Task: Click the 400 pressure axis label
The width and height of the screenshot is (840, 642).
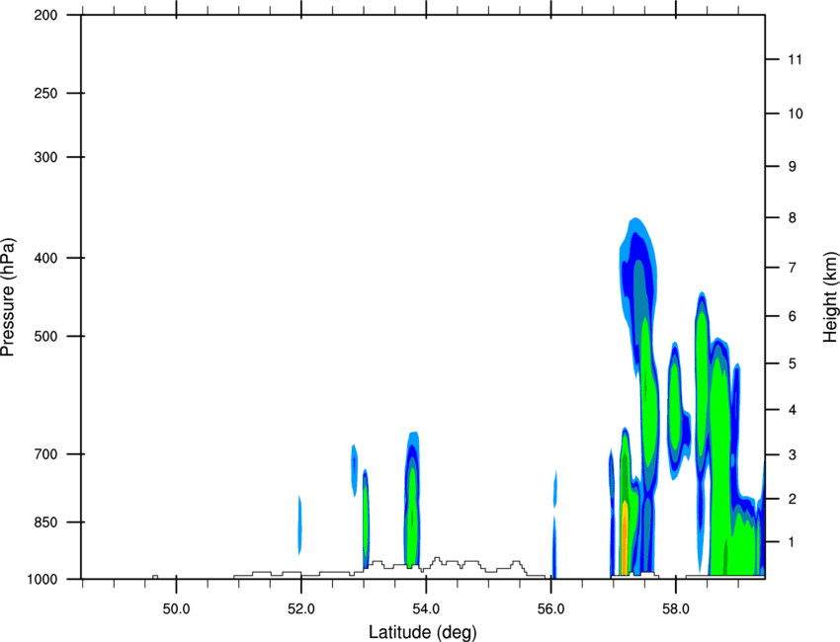Action: [45, 258]
